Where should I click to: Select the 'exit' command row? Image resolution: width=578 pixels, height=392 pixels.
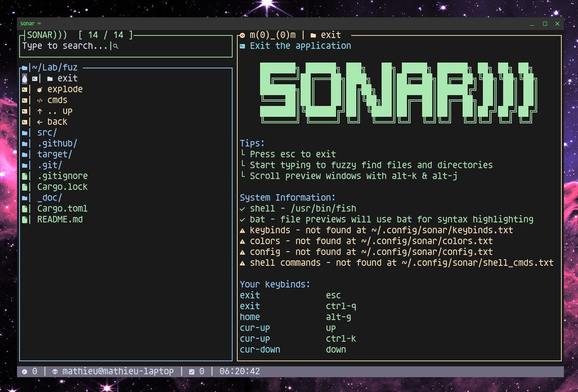126,78
